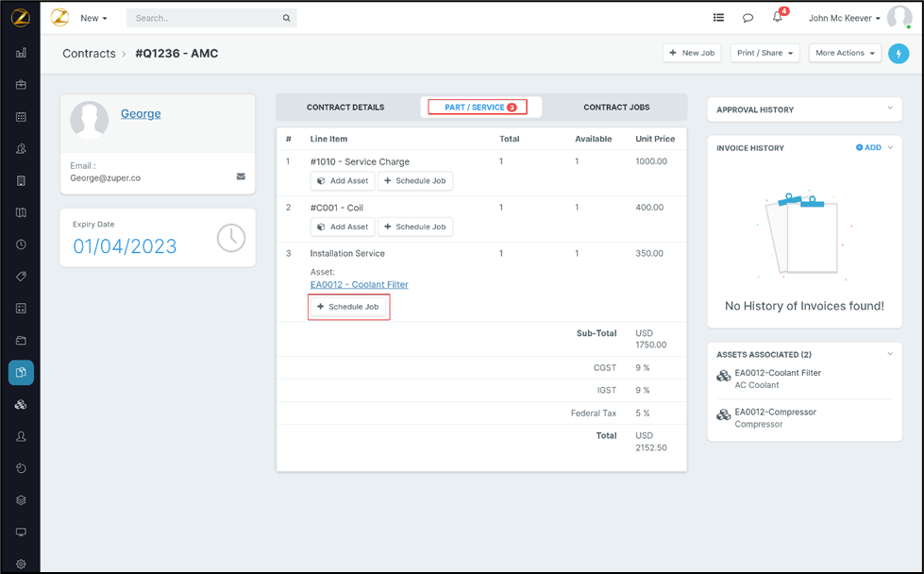
Task: Open the dashboard bar chart sidebar icon
Action: tap(21, 54)
